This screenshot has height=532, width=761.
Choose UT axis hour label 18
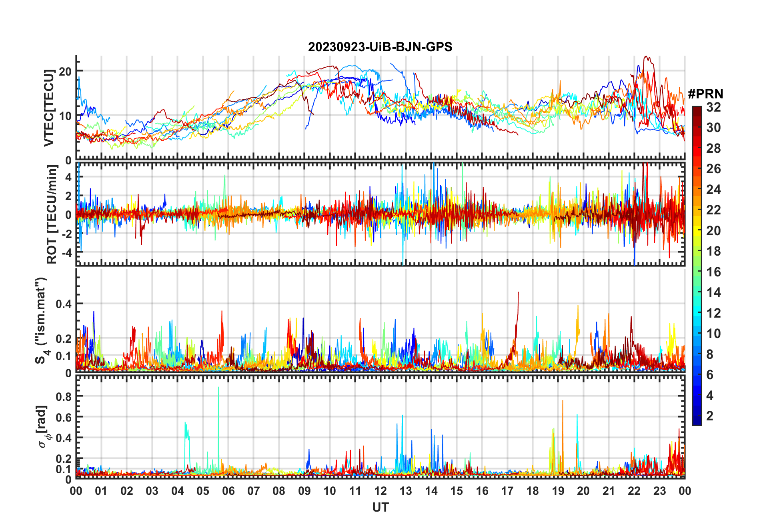pos(533,491)
